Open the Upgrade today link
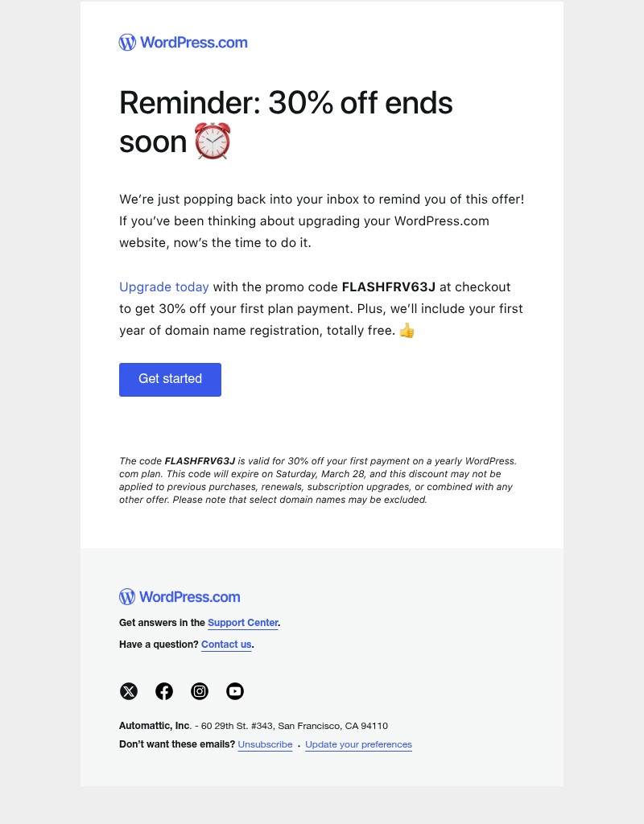 (164, 286)
